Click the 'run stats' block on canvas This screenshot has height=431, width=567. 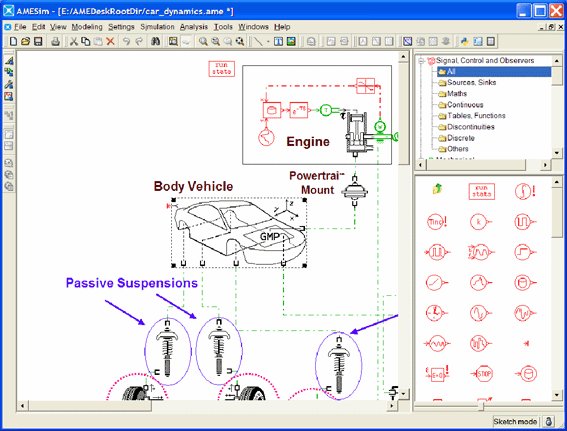click(x=221, y=68)
